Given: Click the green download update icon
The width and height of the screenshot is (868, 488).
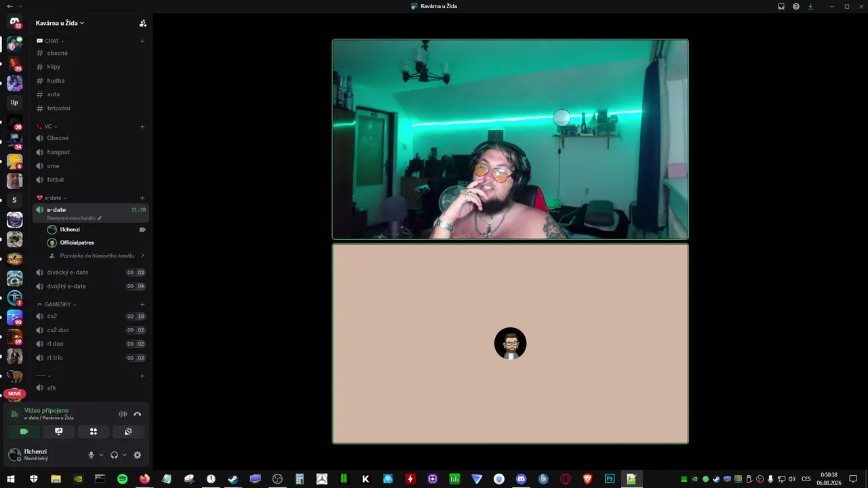Looking at the screenshot, I should coord(810,6).
